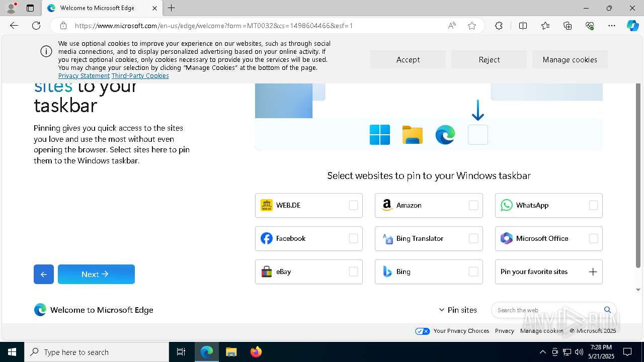This screenshot has height=362, width=644.
Task: Check the eBay pin checkbox
Action: [354, 271]
